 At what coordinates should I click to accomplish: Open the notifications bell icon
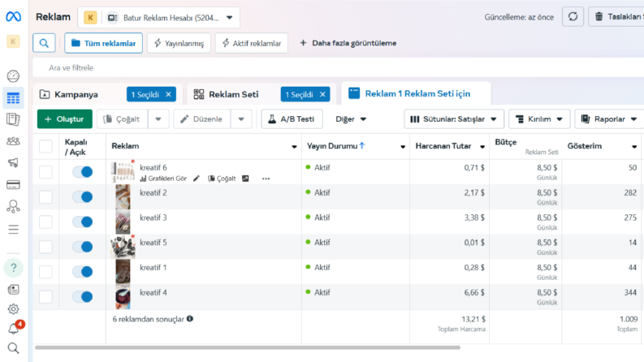(13, 329)
